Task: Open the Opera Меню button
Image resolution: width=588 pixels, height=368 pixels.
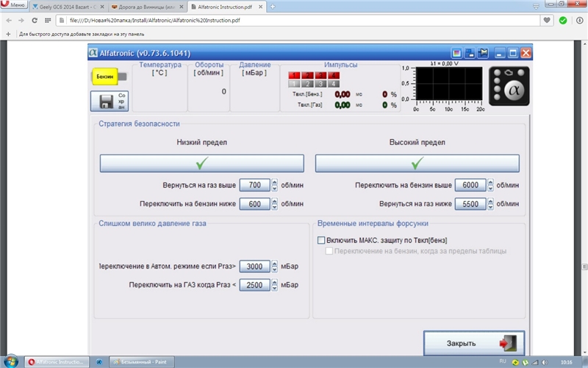Action: point(14,6)
